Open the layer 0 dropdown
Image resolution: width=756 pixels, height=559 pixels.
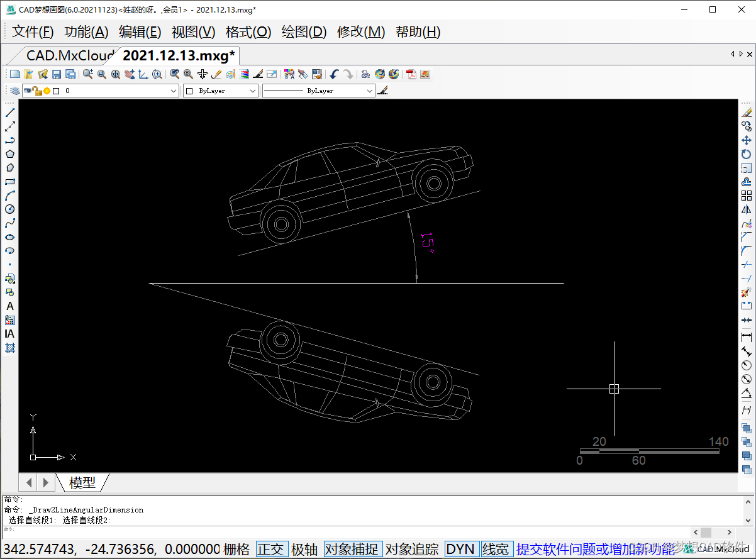[x=174, y=91]
